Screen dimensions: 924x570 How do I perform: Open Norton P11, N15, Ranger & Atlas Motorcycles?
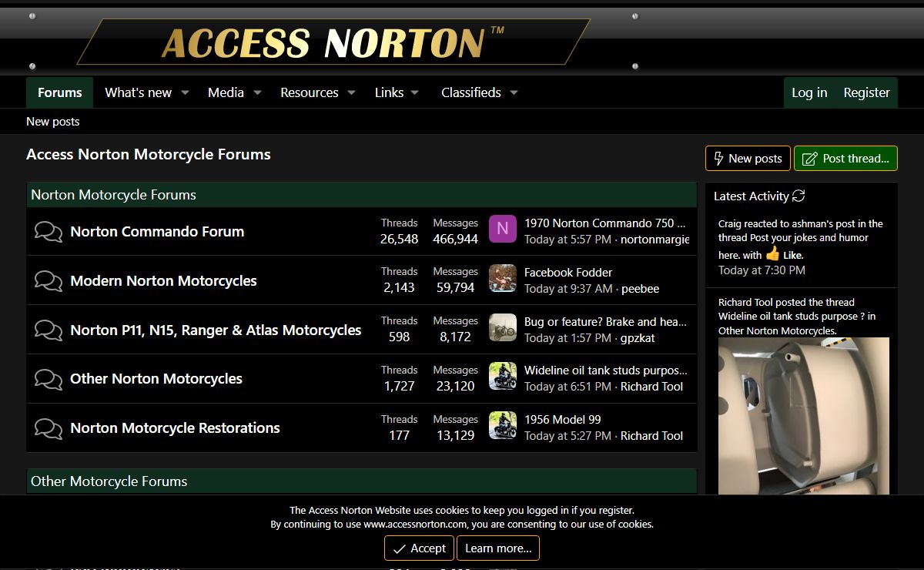(216, 330)
